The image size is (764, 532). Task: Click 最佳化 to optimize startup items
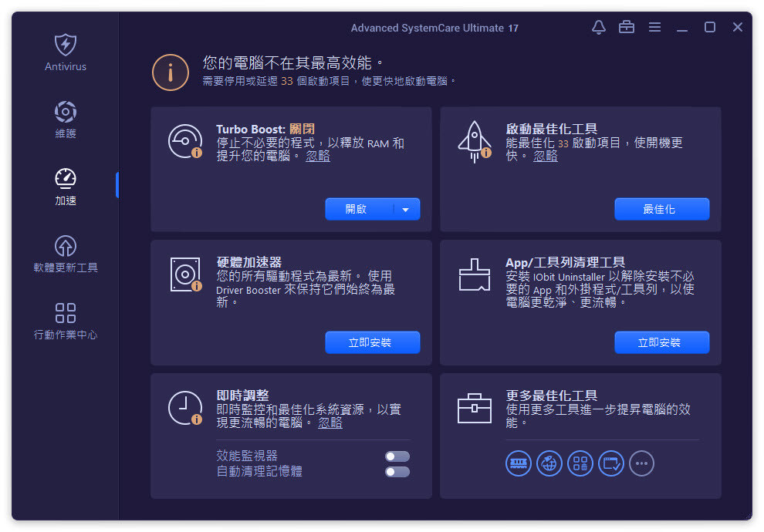pos(661,209)
